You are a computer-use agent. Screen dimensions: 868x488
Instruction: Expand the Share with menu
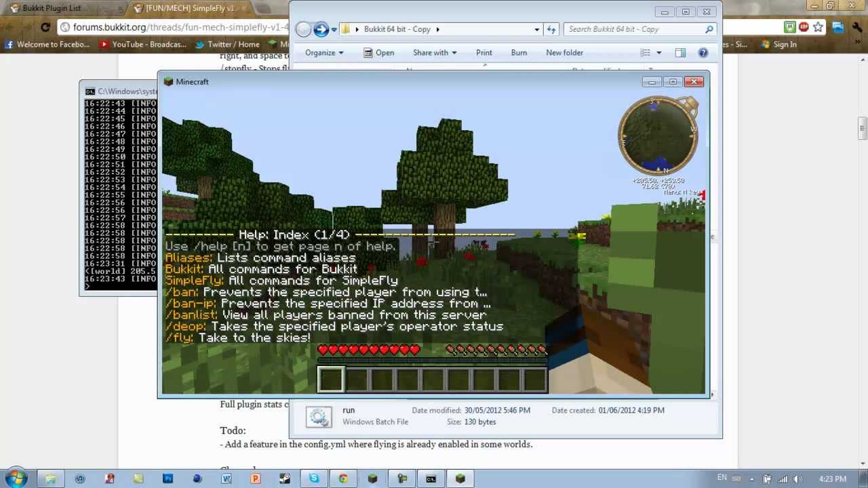[435, 53]
